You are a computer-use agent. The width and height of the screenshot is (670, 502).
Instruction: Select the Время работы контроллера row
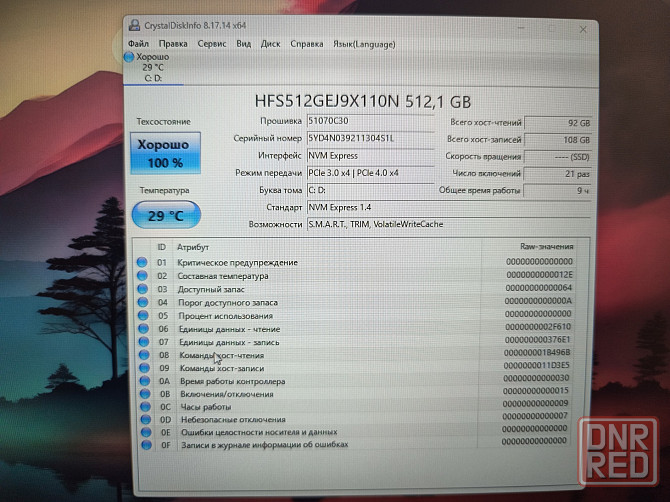click(x=355, y=380)
